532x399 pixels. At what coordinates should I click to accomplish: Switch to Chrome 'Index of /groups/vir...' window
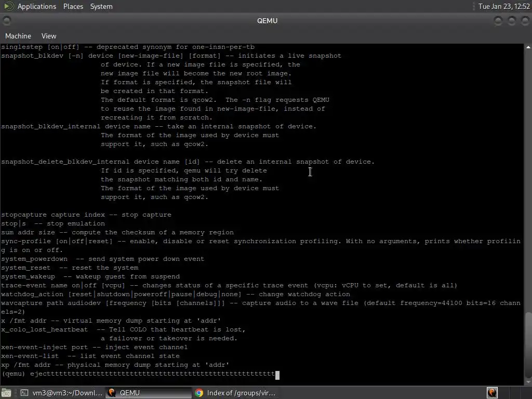coord(235,393)
